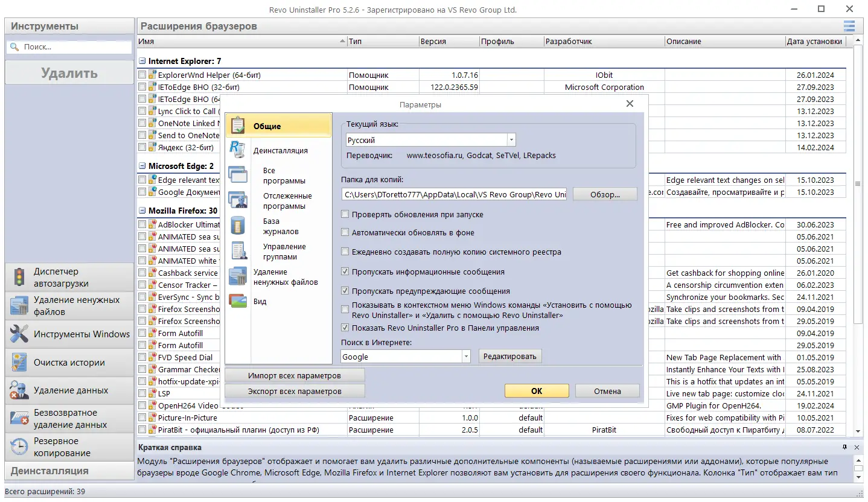
Task: Click the Удаление данных icon in sidebar
Action: [19, 390]
